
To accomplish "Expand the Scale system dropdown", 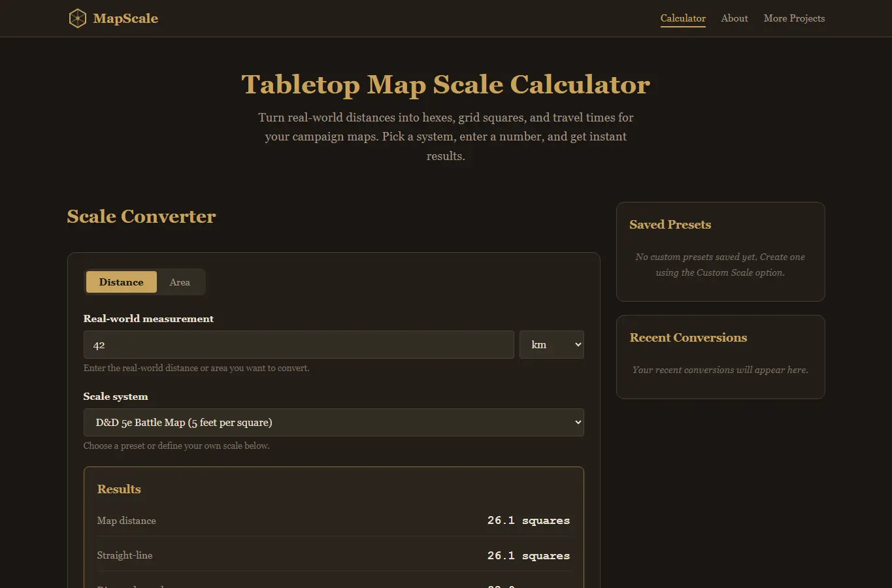I will pos(334,423).
